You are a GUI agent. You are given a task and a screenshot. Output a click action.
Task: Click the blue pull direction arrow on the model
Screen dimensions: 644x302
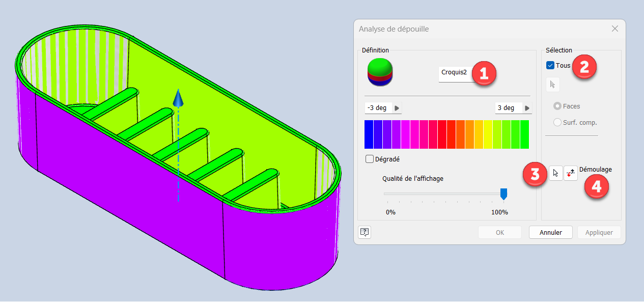pyautogui.click(x=178, y=98)
